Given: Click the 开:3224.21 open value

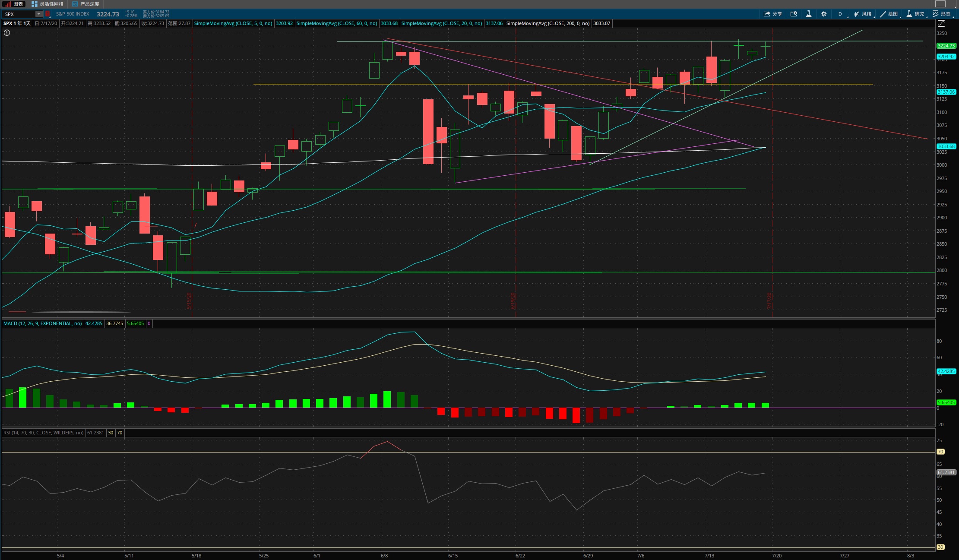Looking at the screenshot, I should click(x=72, y=23).
